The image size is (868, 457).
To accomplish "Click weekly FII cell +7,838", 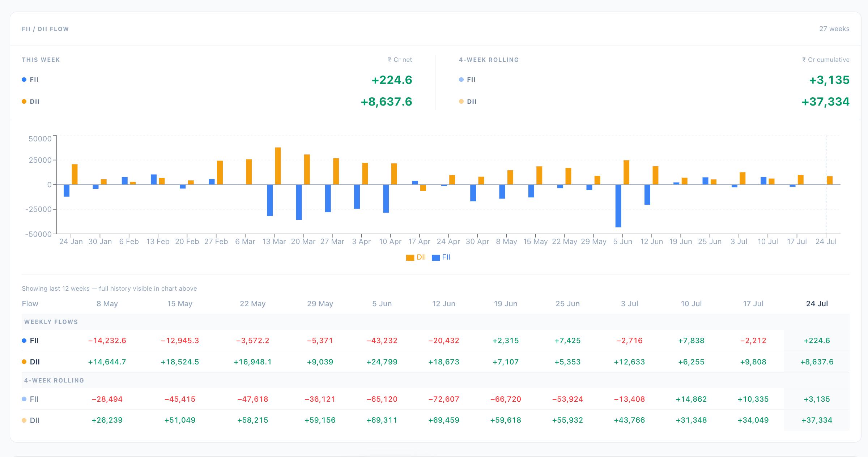I will (x=691, y=341).
